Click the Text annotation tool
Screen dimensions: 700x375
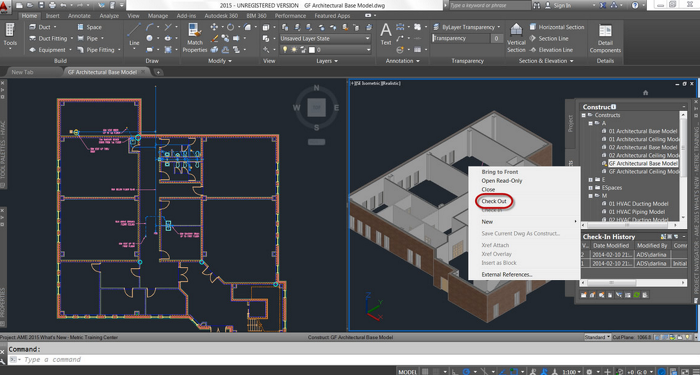pos(386,34)
